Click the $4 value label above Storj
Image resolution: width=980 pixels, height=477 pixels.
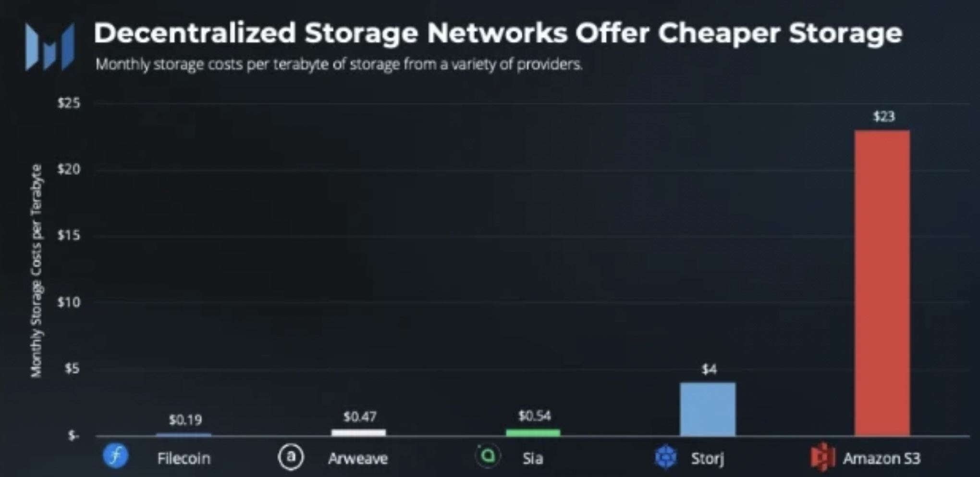709,369
